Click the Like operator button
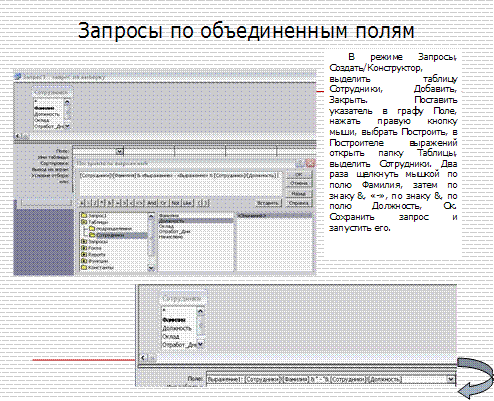Viewport: 494px width, 401px height. click(187, 203)
